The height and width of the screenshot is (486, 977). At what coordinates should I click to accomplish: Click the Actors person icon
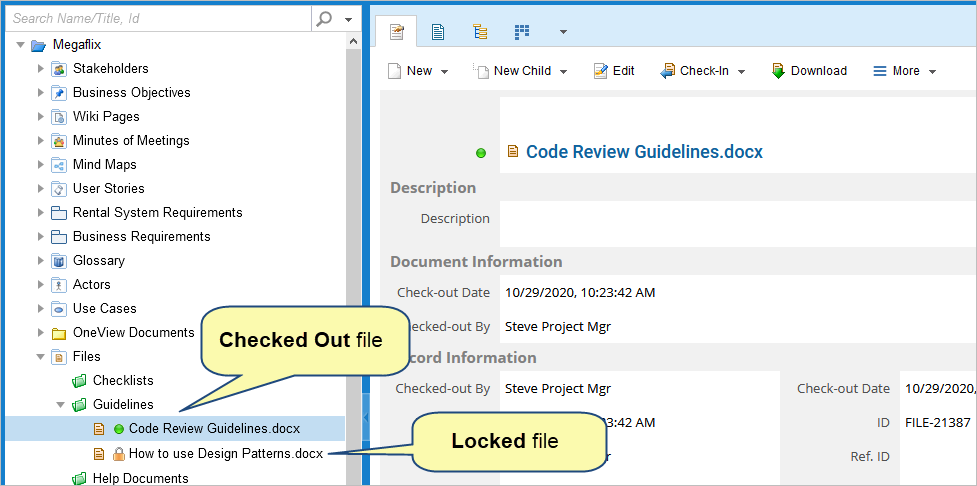(x=59, y=285)
